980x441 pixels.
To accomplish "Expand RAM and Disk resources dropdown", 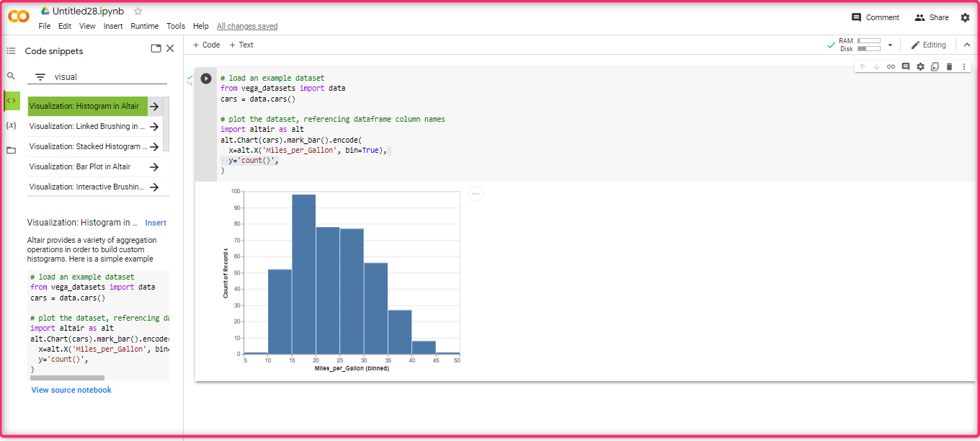I will point(890,45).
